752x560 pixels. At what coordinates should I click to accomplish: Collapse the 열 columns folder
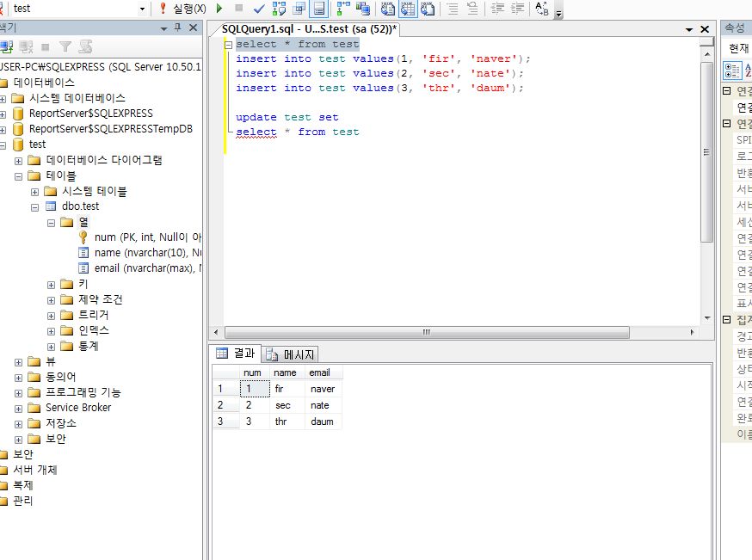[51, 223]
